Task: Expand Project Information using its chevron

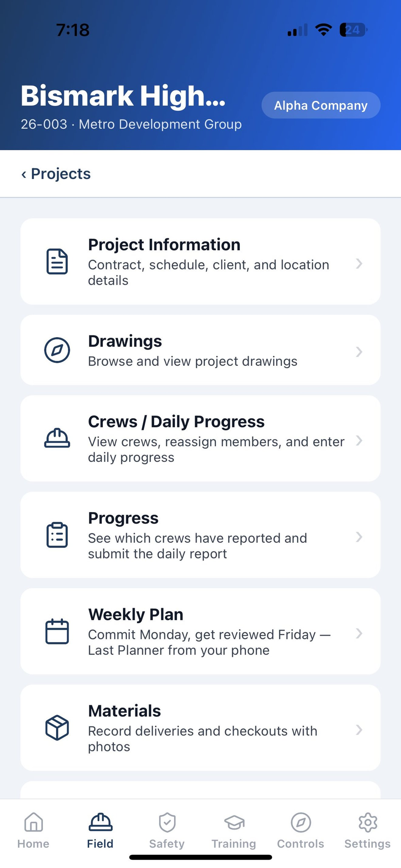Action: click(359, 263)
